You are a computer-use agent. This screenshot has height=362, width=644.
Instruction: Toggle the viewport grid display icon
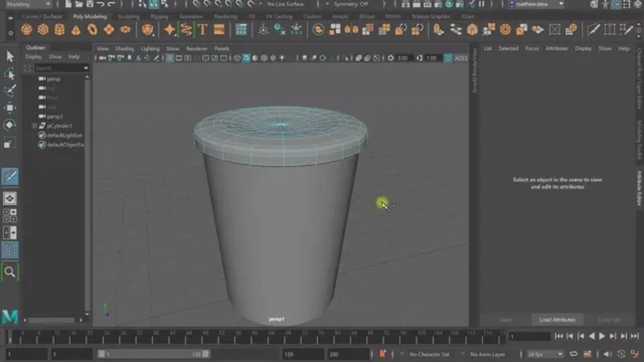pyautogui.click(x=170, y=58)
